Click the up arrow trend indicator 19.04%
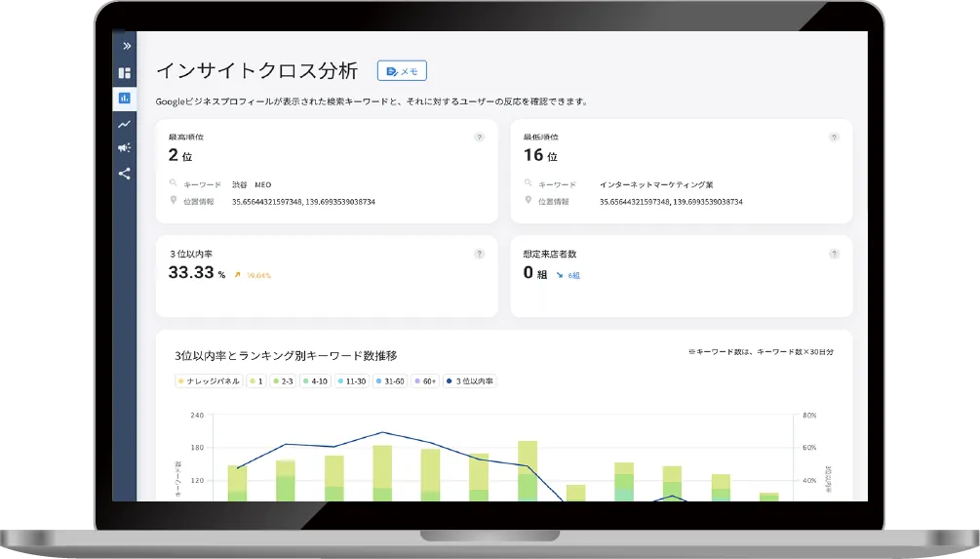The height and width of the screenshot is (559, 980). point(252,275)
